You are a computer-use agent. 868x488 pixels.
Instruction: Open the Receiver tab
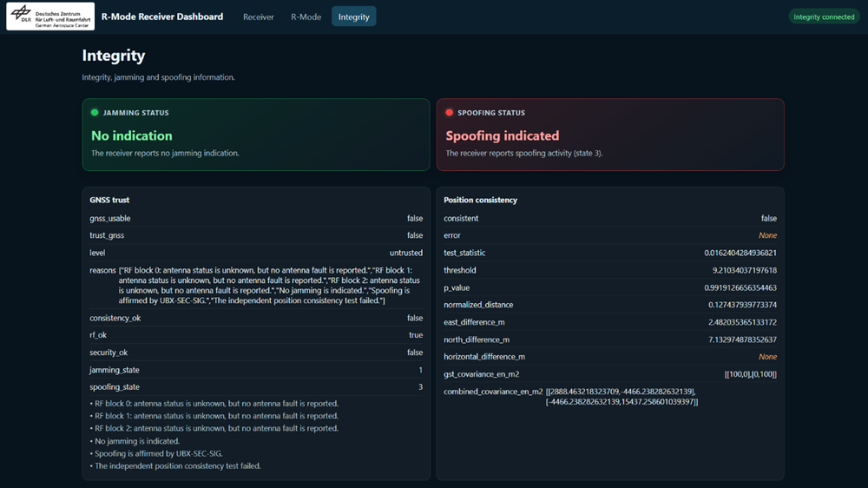coord(258,16)
